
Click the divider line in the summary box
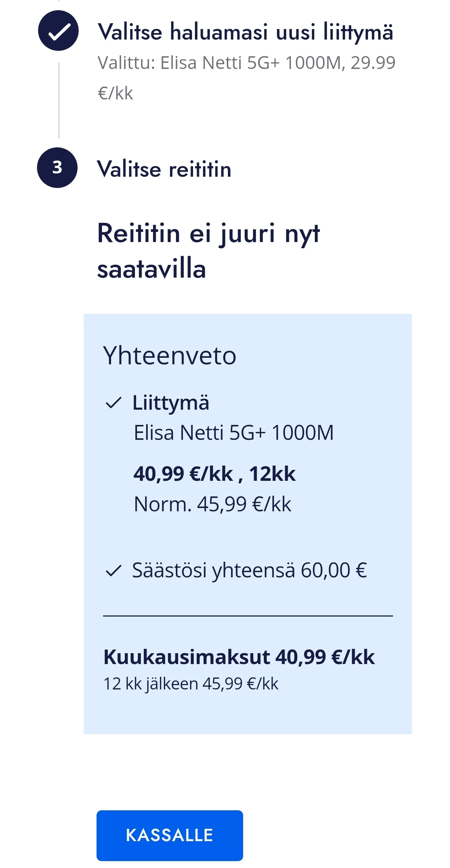coord(248,616)
